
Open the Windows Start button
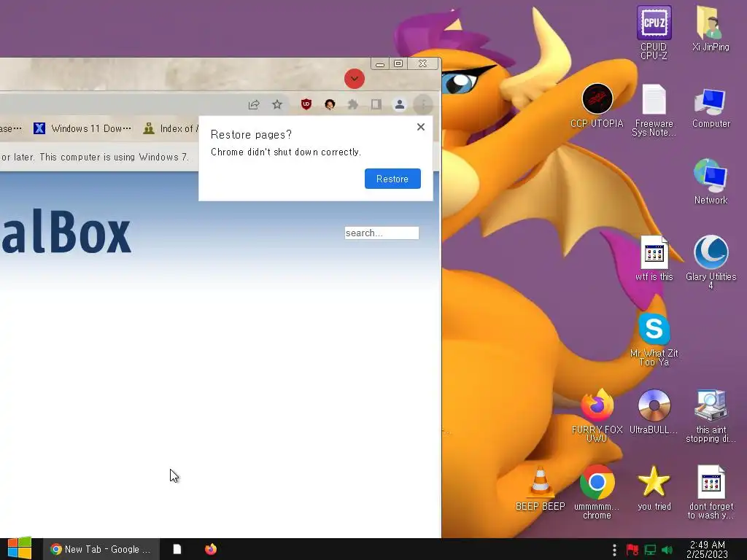click(x=20, y=548)
